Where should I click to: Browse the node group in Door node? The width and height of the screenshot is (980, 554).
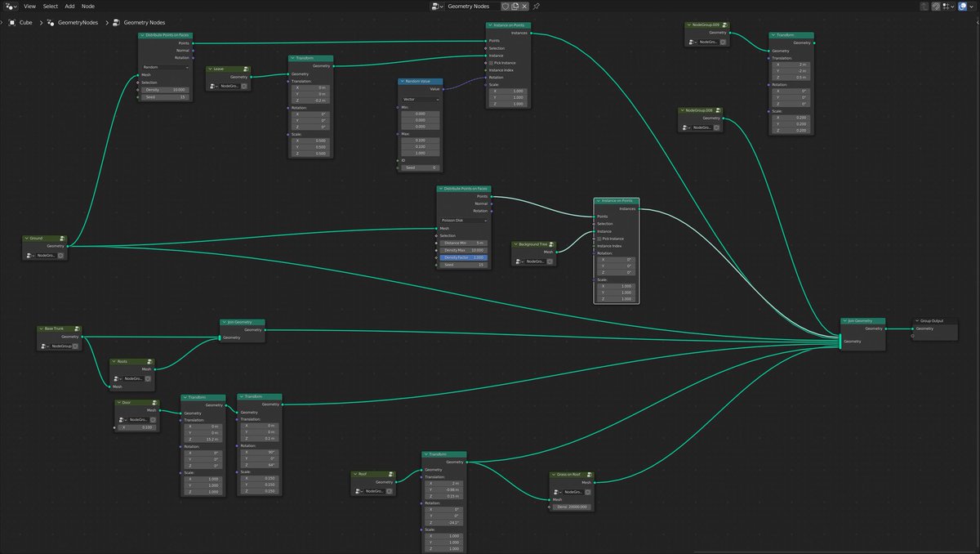click(x=123, y=419)
